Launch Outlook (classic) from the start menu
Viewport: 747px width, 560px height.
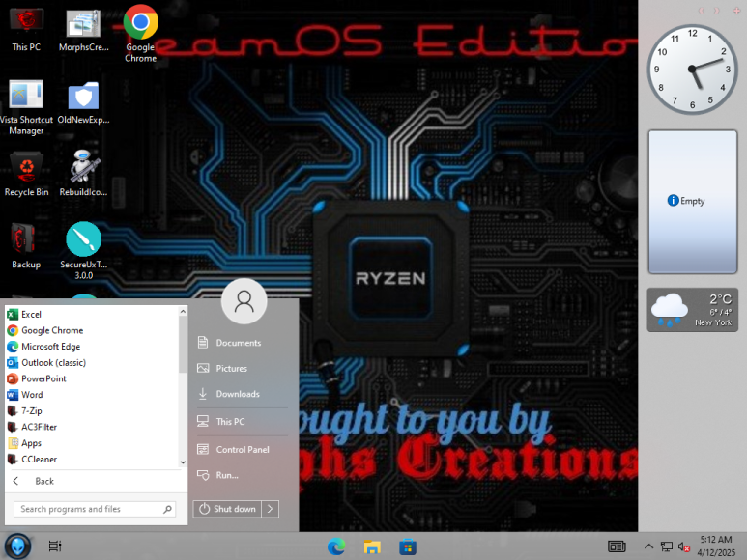pos(93,362)
